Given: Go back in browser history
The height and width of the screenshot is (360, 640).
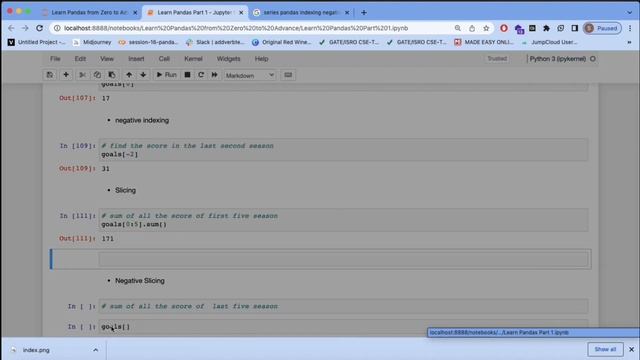Looking at the screenshot, I should pyautogui.click(x=11, y=28).
